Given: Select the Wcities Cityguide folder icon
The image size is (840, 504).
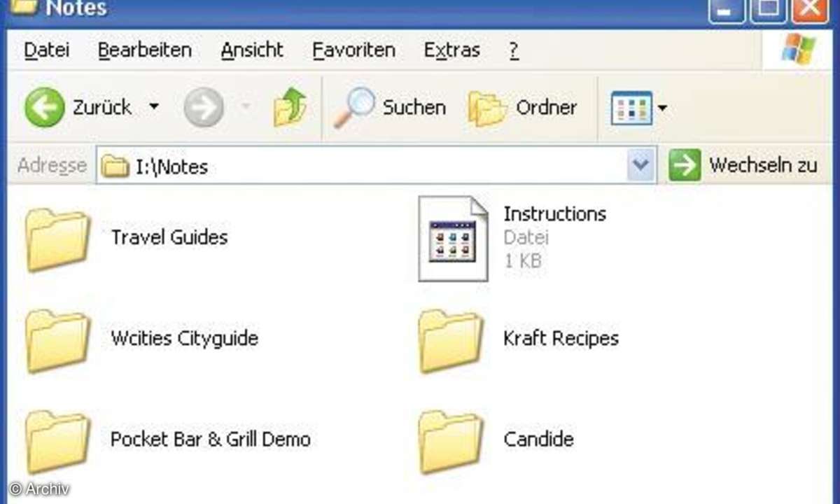Looking at the screenshot, I should [57, 340].
